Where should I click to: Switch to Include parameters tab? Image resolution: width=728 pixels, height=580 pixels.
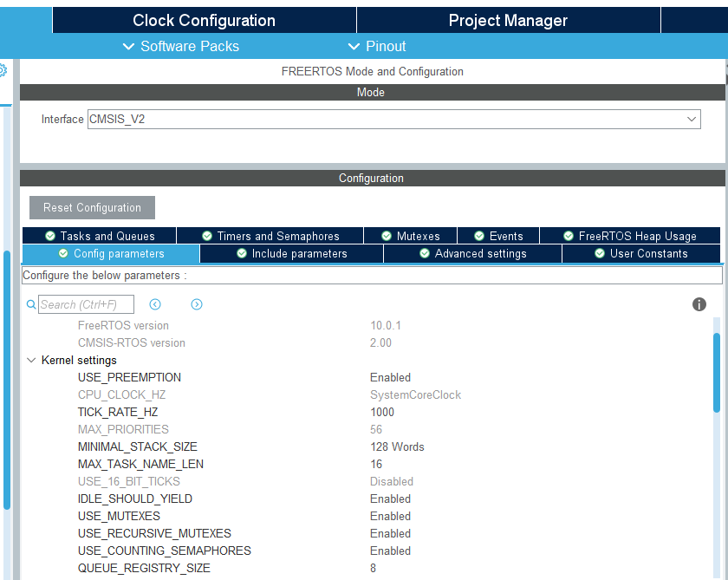pyautogui.click(x=291, y=253)
